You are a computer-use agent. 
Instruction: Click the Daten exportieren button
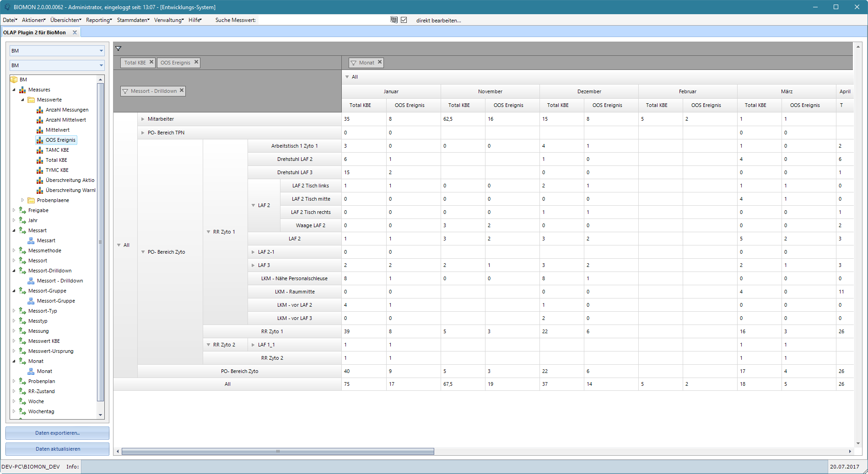[57, 433]
